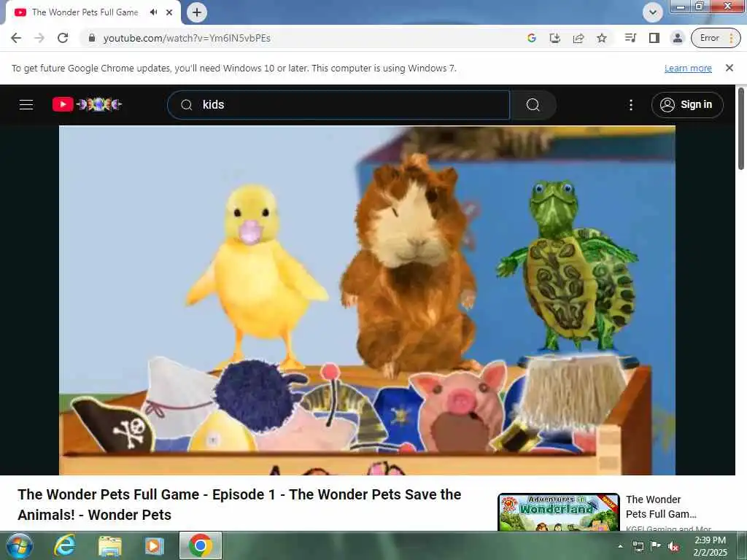Open Adventures in Wonderland video thumbnail

point(558,513)
